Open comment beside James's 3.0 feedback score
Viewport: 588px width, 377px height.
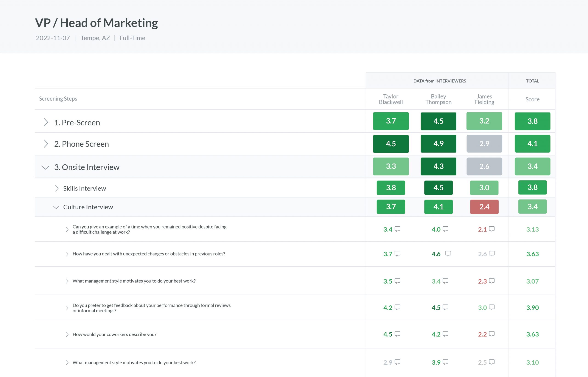tap(492, 307)
